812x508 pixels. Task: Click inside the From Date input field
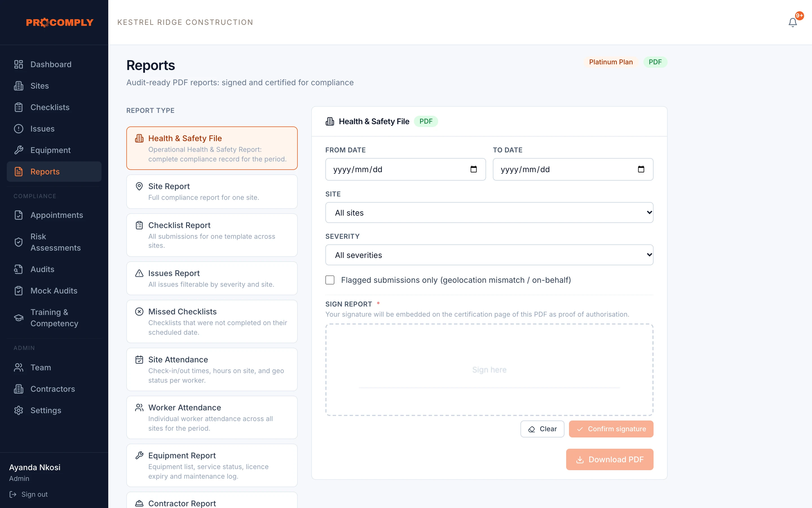point(405,169)
